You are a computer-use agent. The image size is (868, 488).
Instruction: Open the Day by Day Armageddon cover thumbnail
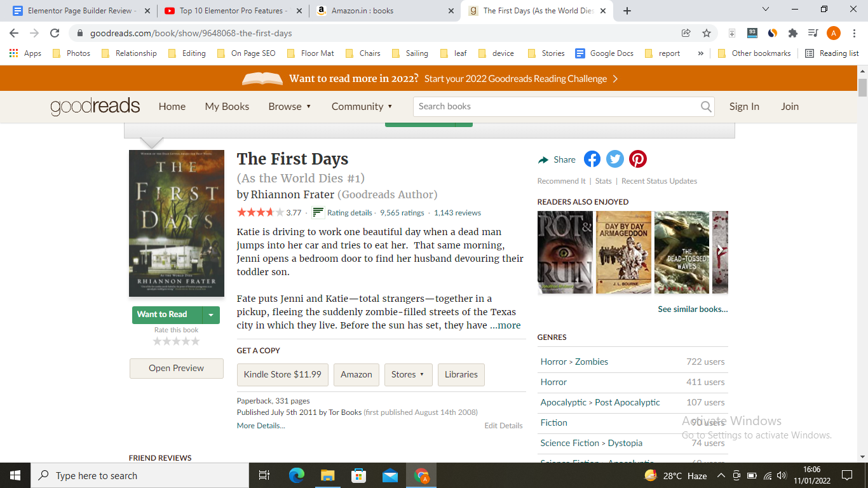(x=624, y=252)
